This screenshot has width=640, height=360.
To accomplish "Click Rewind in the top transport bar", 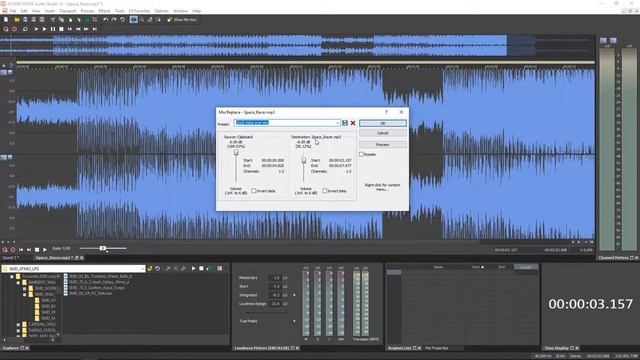I will coord(78,29).
